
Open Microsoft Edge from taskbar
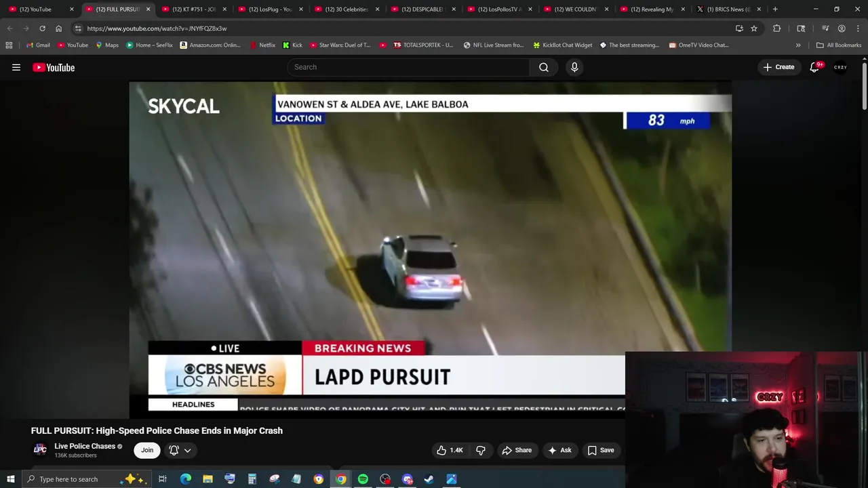(185, 479)
